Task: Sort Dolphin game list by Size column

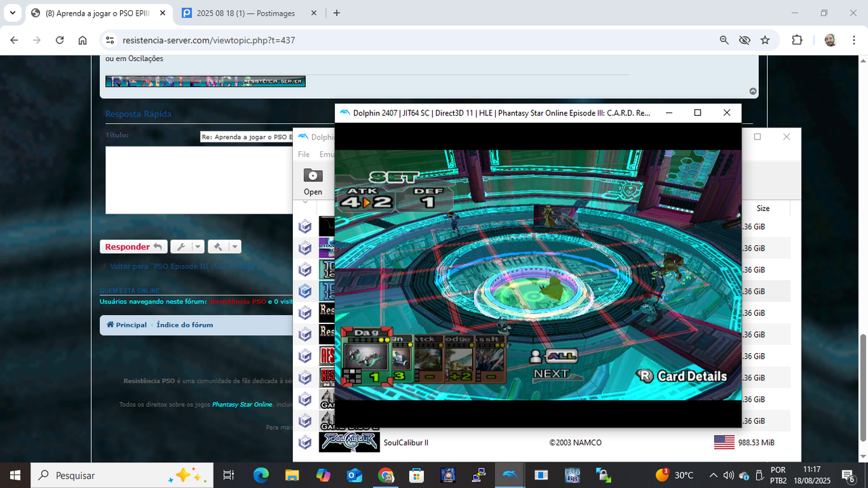Action: 763,209
